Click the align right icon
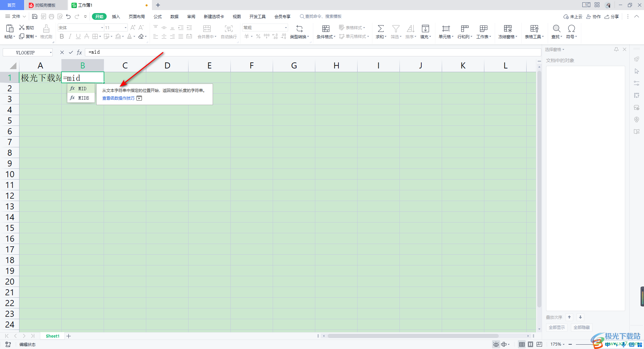 [x=172, y=36]
